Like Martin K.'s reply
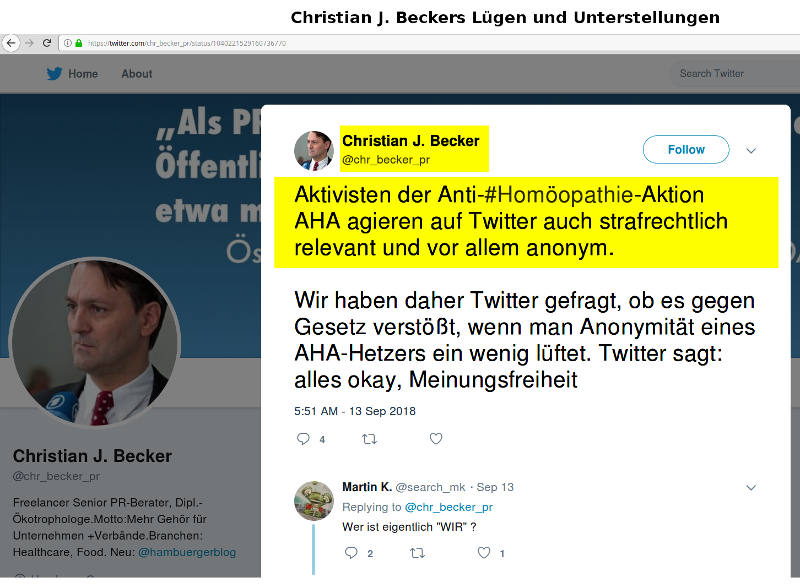Image resolution: width=800 pixels, height=588 pixels. (x=484, y=552)
